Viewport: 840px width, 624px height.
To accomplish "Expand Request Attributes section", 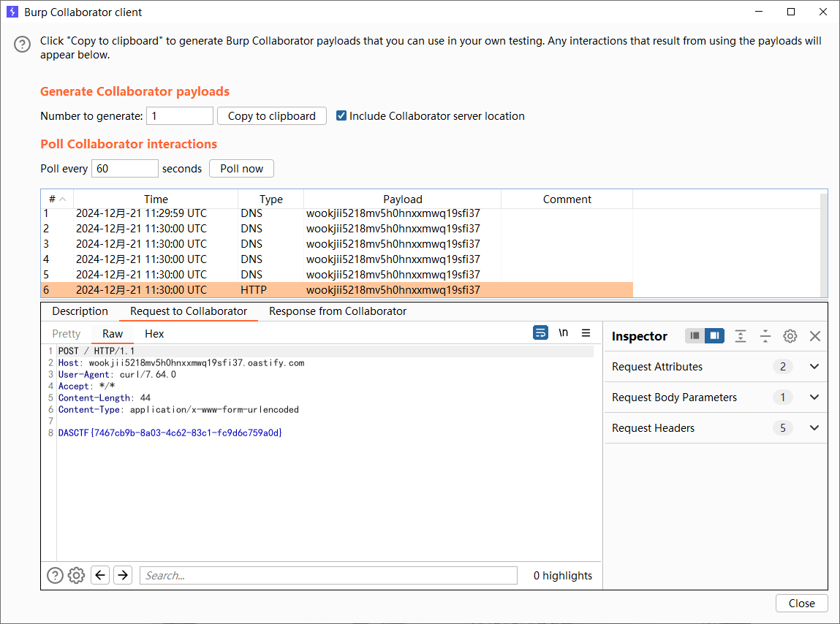I will [x=814, y=367].
